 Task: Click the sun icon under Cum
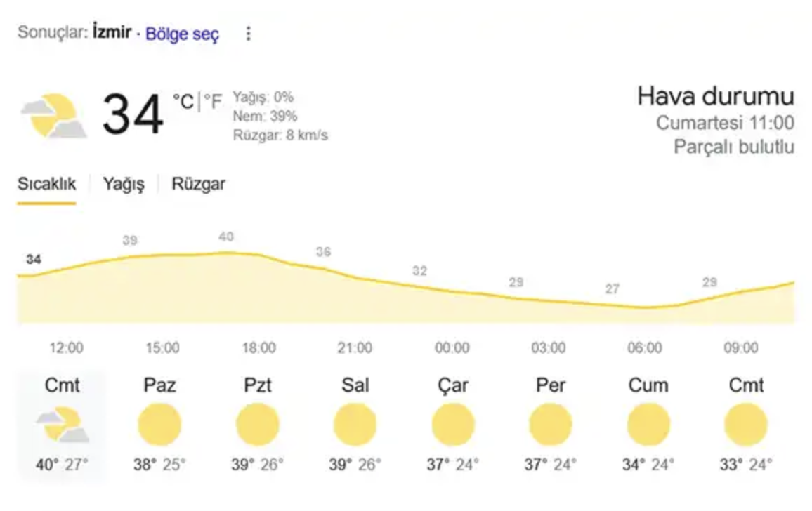(649, 423)
